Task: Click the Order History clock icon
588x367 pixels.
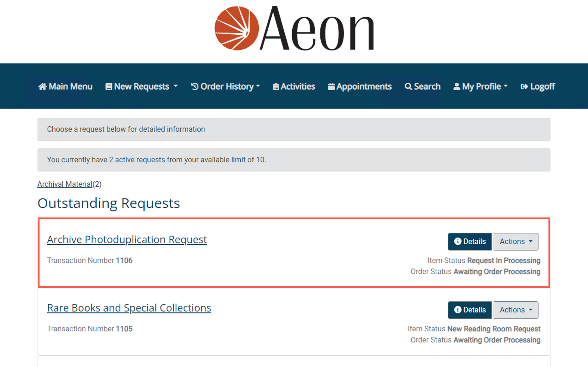Action: 195,86
